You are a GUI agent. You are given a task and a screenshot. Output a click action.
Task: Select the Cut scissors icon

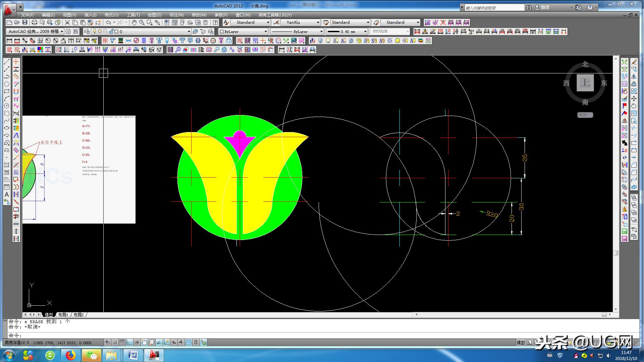pos(67,22)
